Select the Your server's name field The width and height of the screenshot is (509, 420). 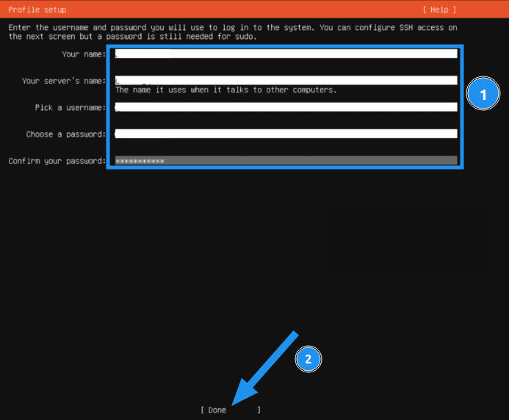tap(286, 80)
